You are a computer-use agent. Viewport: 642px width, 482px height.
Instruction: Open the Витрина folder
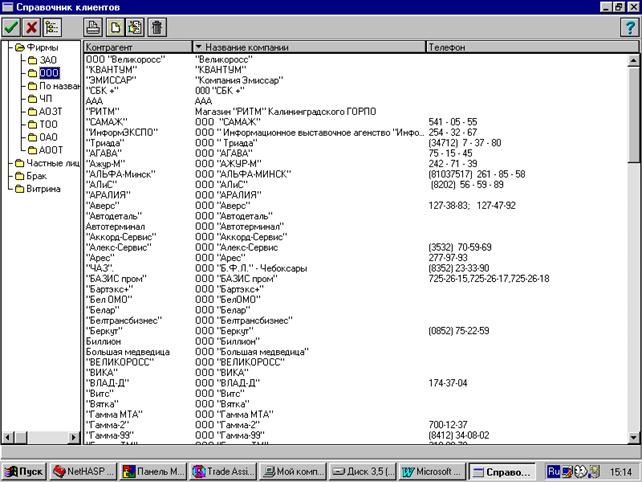[x=38, y=189]
